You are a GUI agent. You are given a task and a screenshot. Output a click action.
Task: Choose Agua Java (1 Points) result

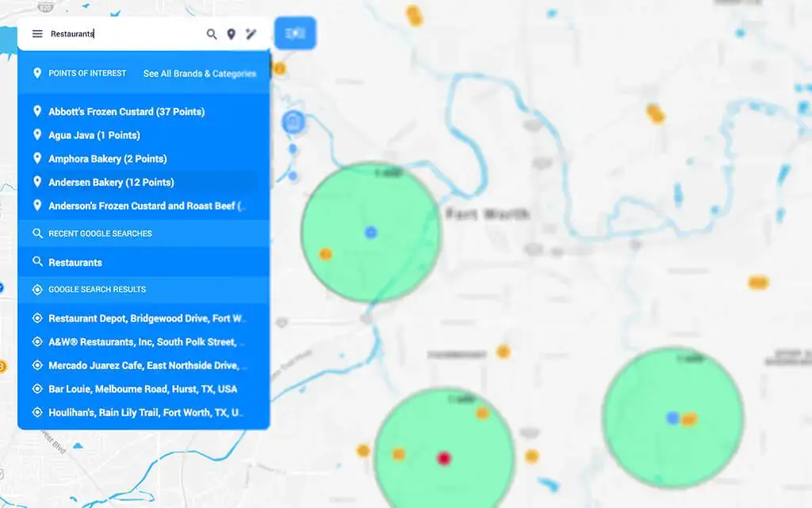tap(144, 135)
